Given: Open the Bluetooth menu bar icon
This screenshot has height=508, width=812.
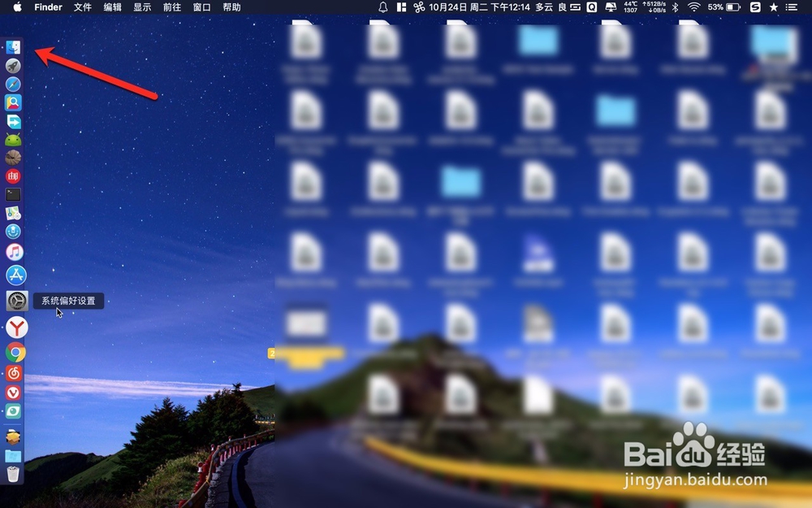Looking at the screenshot, I should 676,7.
